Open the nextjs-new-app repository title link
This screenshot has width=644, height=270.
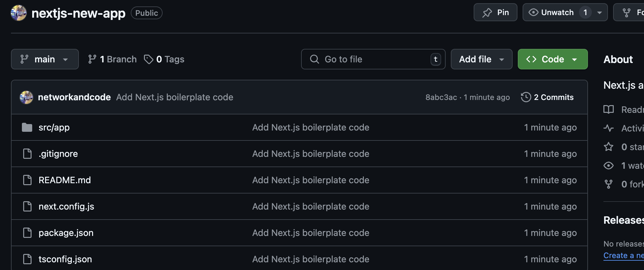point(79,13)
